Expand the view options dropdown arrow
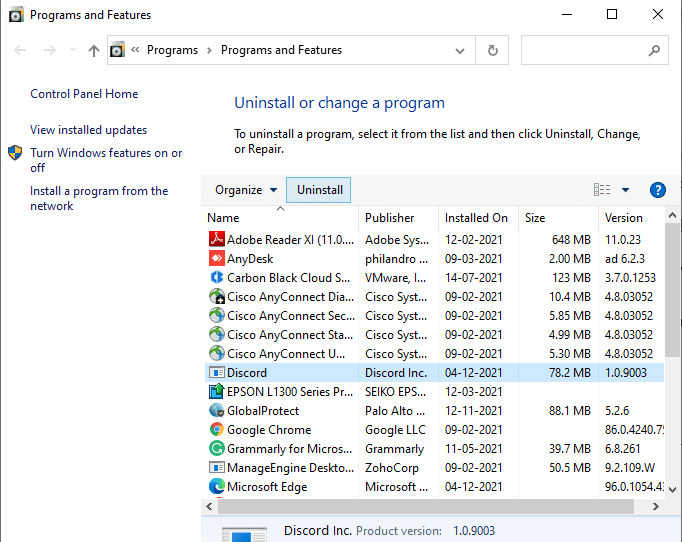Screen dimensions: 682x542 click(625, 190)
